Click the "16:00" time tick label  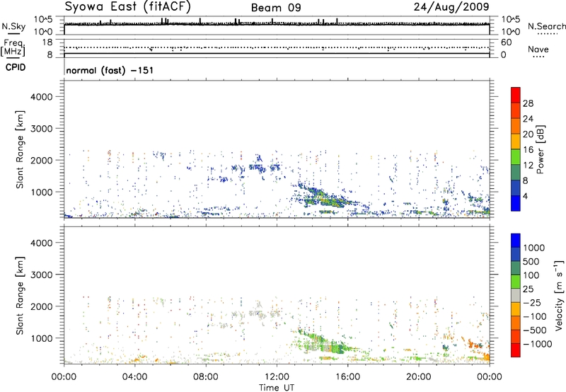coord(347,377)
